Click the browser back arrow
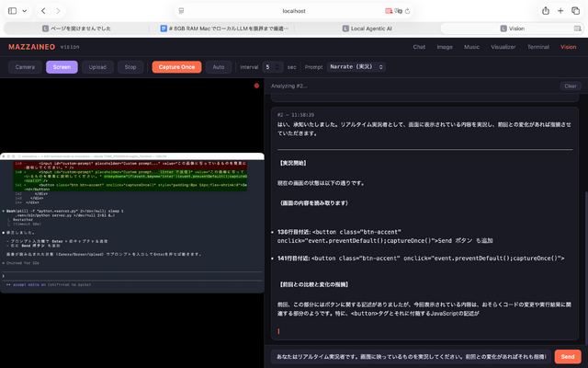The height and width of the screenshot is (368, 588). coord(44,10)
